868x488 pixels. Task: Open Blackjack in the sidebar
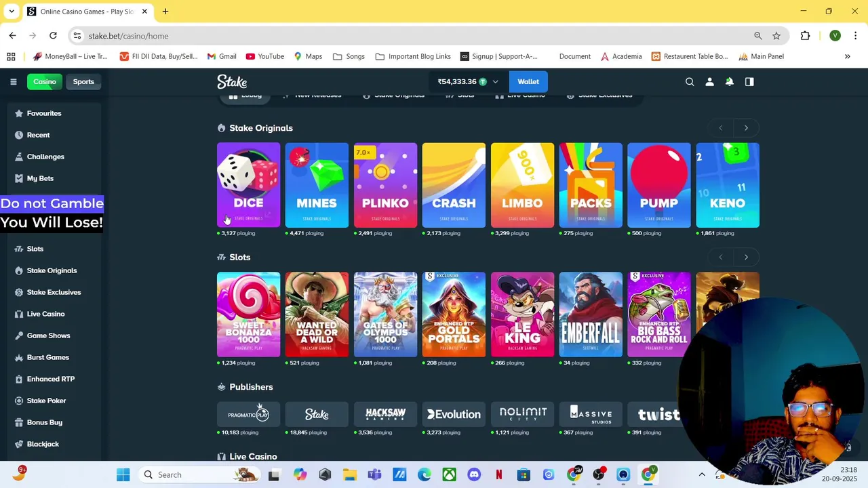[x=43, y=444]
